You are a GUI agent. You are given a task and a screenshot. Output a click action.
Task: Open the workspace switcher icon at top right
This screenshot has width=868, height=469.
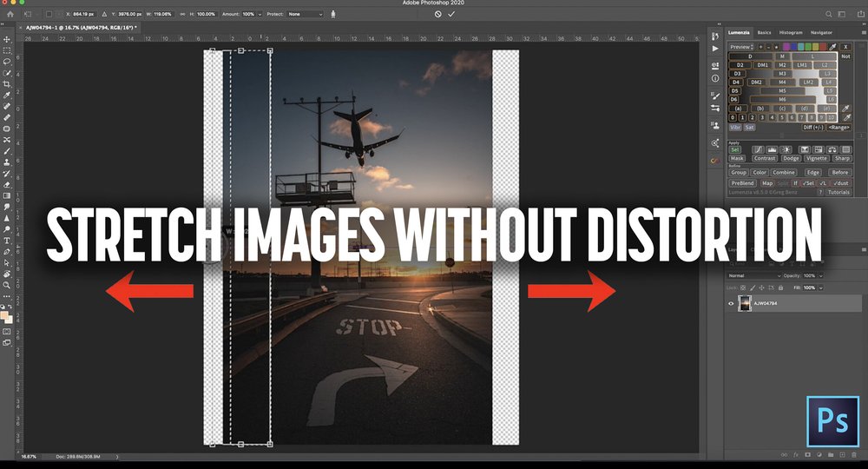(x=842, y=14)
